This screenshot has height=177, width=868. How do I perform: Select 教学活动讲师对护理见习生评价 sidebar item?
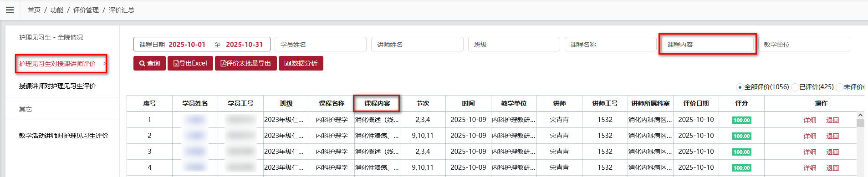(64, 136)
